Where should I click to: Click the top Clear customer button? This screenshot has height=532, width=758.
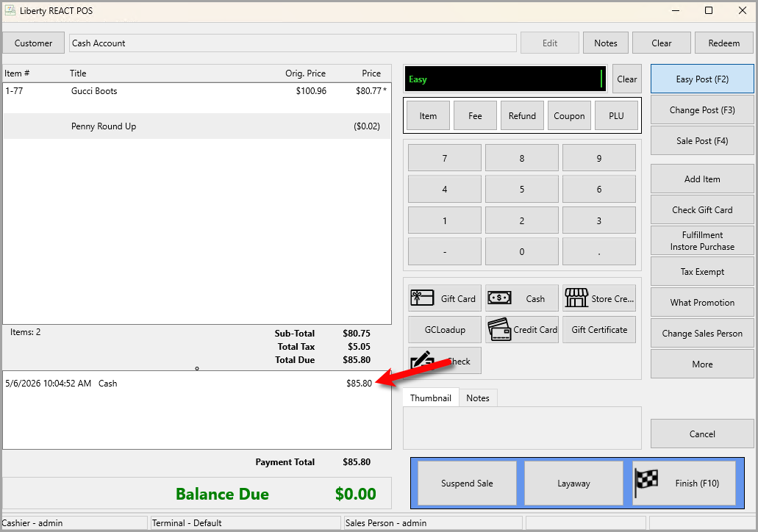(x=661, y=43)
